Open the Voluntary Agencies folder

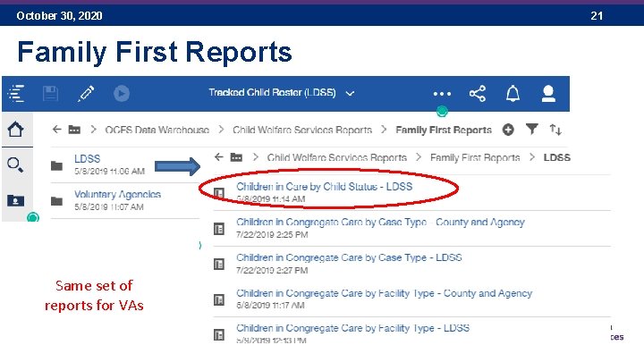pyautogui.click(x=117, y=195)
